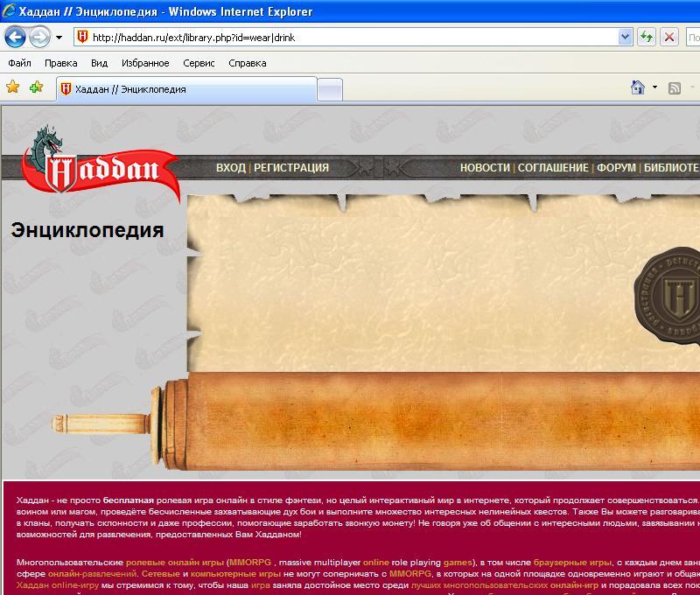700x595 pixels.
Task: Expand the Home button dropdown arrow
Action: click(654, 87)
